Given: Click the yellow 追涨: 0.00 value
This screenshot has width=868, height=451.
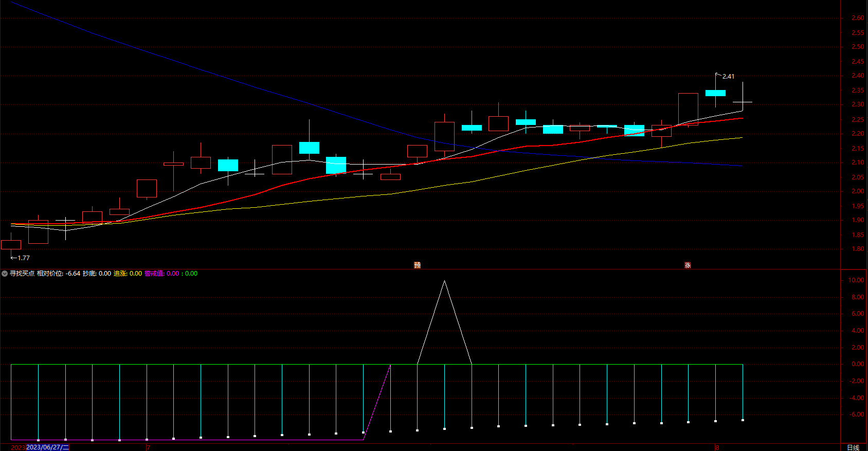Looking at the screenshot, I should [128, 274].
